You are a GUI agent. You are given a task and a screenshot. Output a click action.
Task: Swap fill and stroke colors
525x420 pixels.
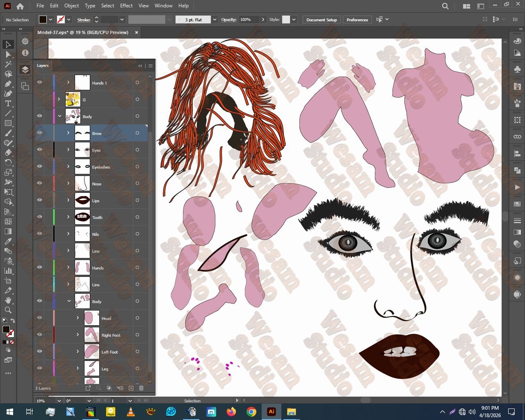point(13,320)
